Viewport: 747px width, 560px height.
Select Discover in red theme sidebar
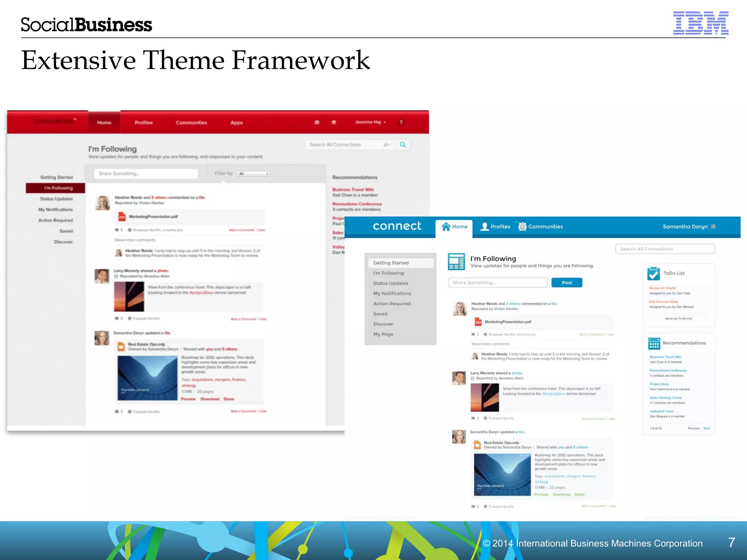(x=63, y=242)
